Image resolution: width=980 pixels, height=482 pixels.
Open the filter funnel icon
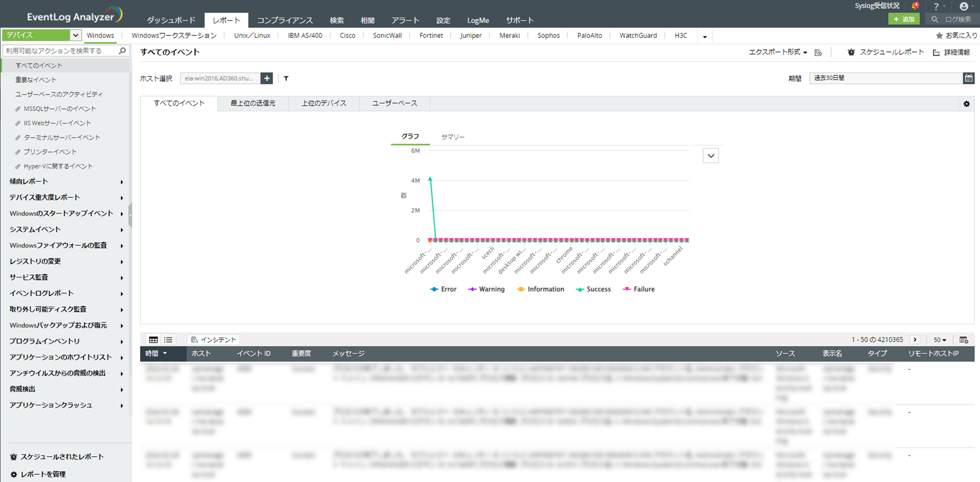pos(286,78)
